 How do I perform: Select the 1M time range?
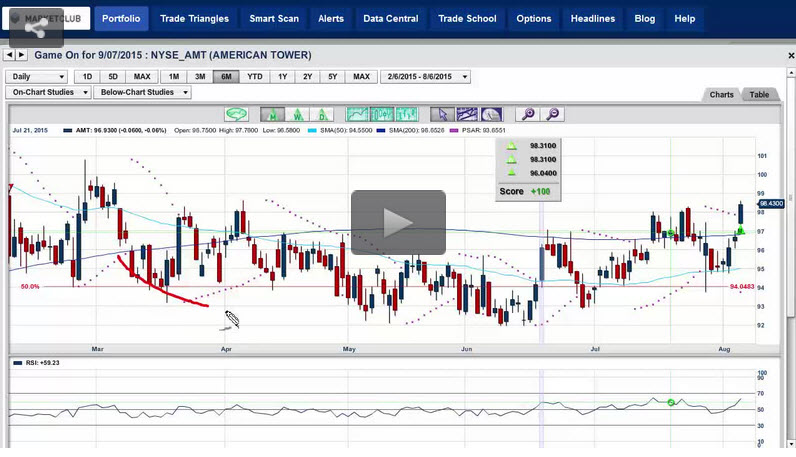[x=174, y=77]
